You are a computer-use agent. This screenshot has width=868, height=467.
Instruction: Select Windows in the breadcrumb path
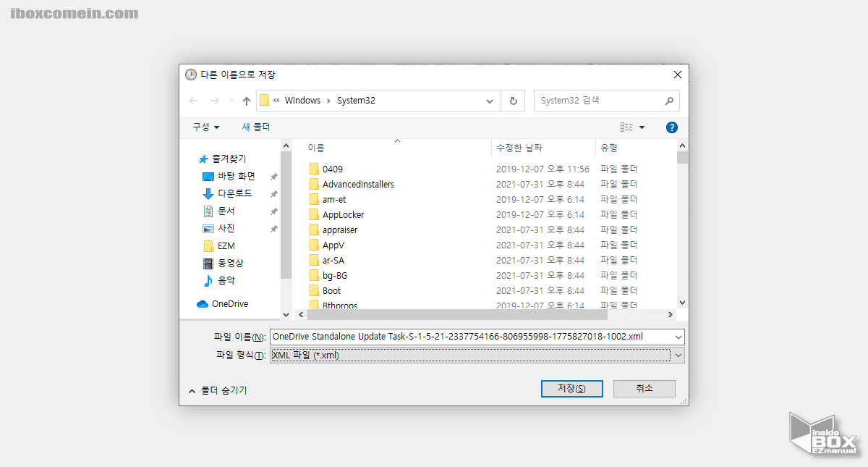point(303,100)
